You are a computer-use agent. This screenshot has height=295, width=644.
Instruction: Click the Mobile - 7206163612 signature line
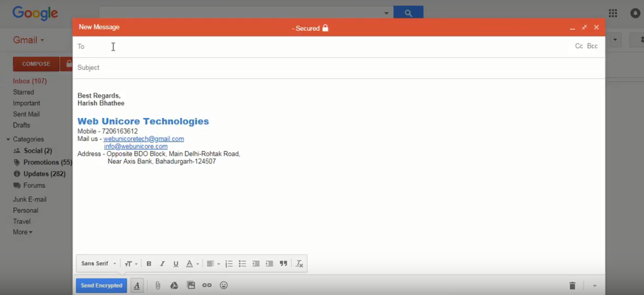coord(107,131)
